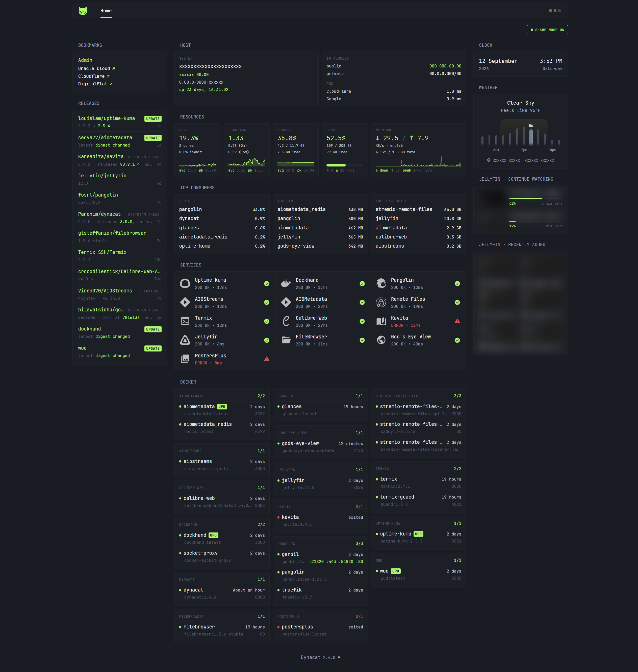Click the AIOStreams diamond icon
This screenshot has height=672, width=638.
click(x=185, y=302)
